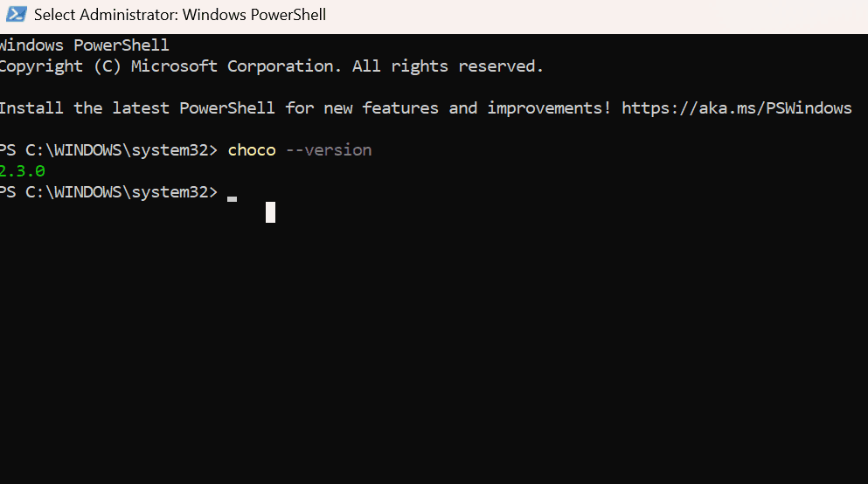This screenshot has width=868, height=484.
Task: Click the '--version' argument text
Action: point(329,150)
